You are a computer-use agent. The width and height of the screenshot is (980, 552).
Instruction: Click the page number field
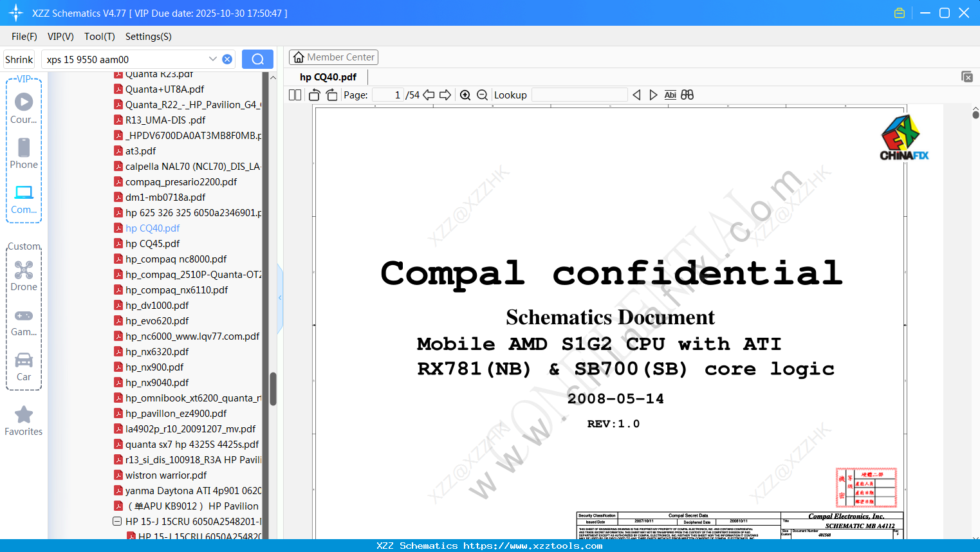pyautogui.click(x=388, y=95)
